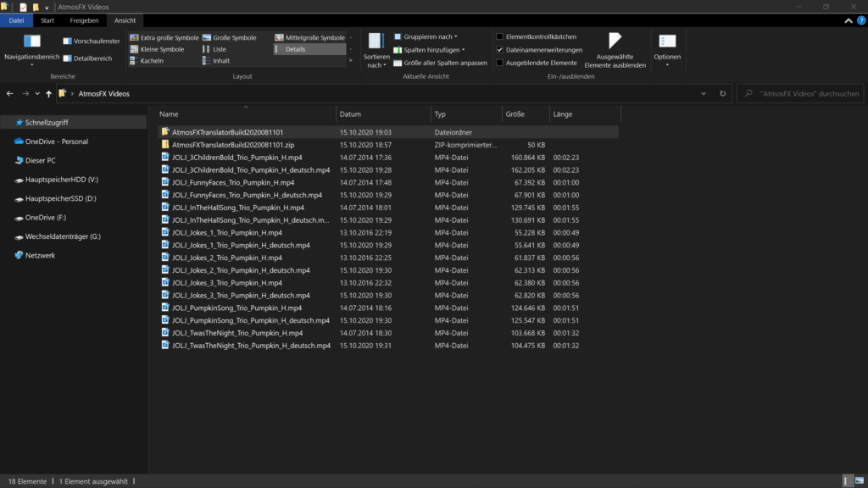Switch to Große Symbole layout

pyautogui.click(x=229, y=37)
